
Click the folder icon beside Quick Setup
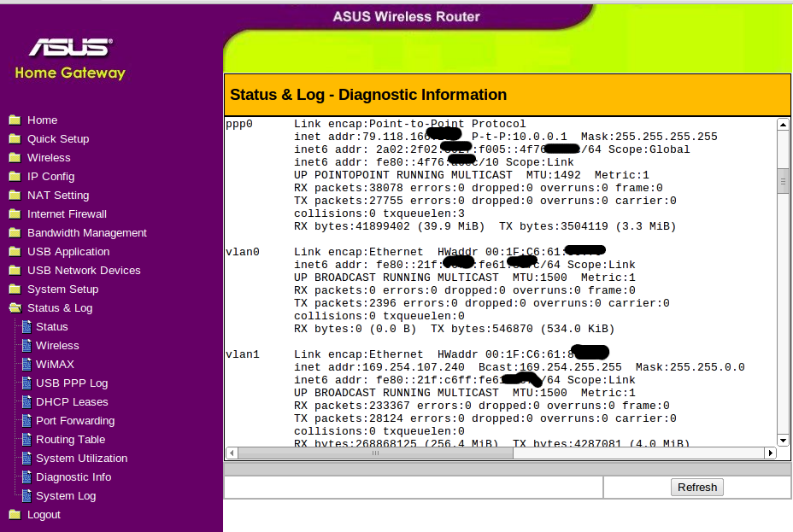[15, 138]
